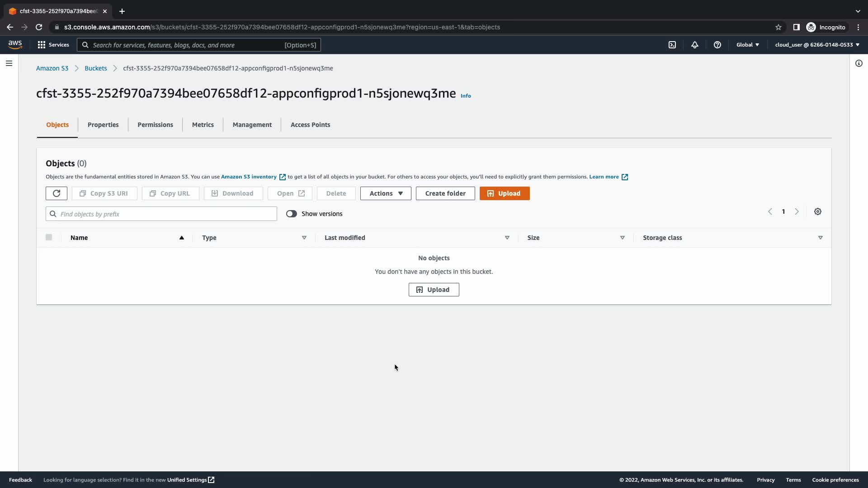
Task: Check the select all objects checkbox
Action: (x=49, y=237)
